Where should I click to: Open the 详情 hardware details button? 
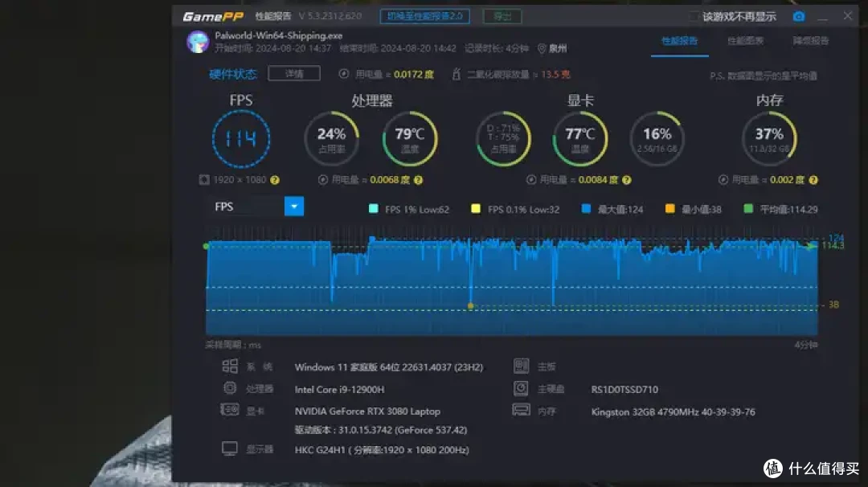[294, 74]
